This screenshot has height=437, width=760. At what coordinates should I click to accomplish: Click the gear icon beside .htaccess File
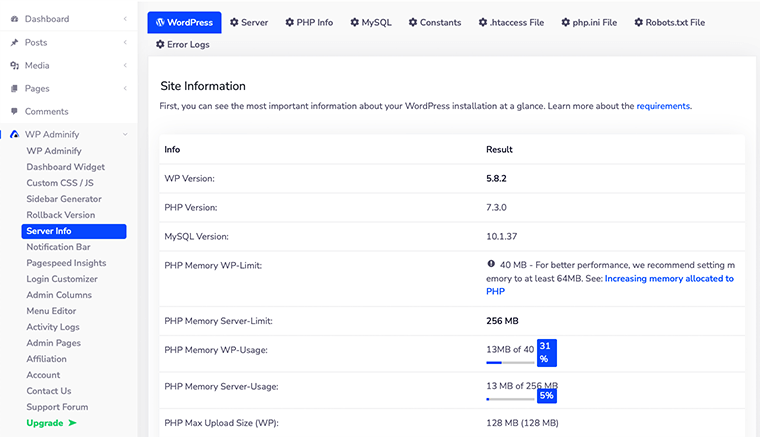483,22
